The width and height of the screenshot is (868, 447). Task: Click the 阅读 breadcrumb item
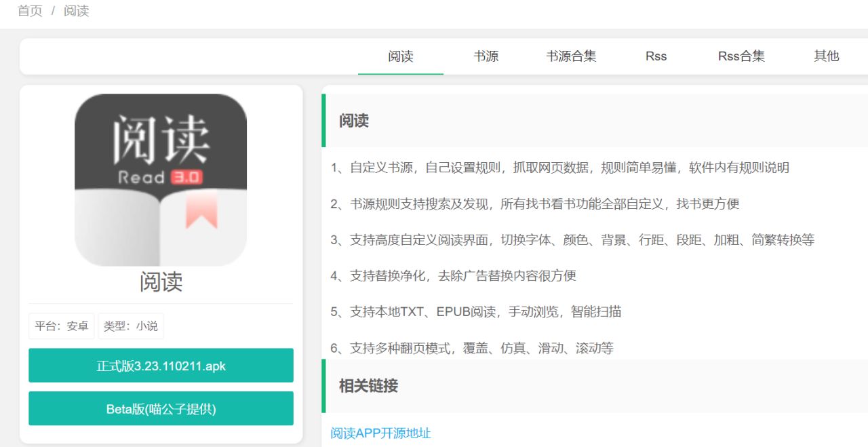pyautogui.click(x=77, y=11)
